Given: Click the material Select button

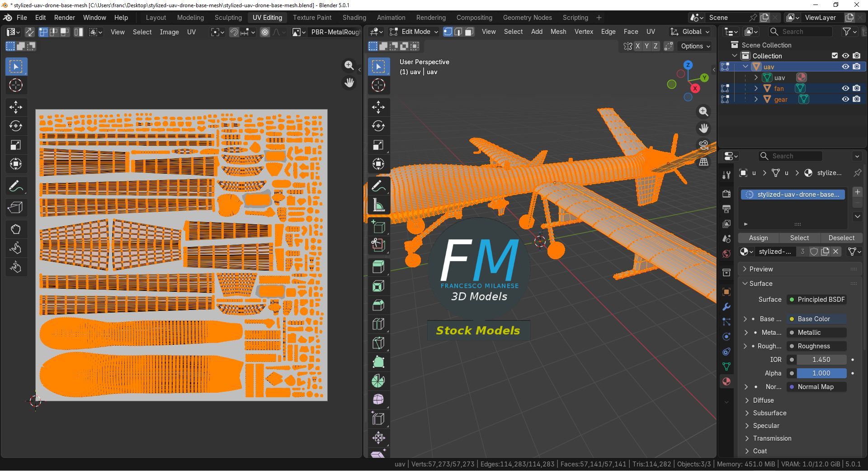Looking at the screenshot, I should (799, 238).
